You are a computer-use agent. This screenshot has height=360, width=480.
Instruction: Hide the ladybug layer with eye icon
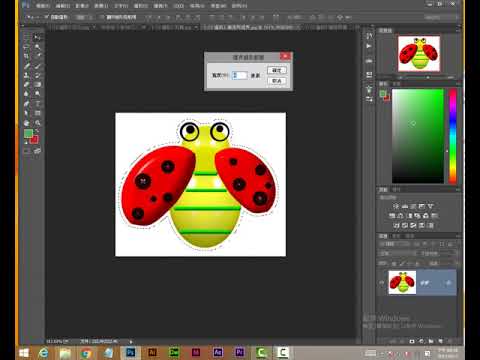tap(382, 283)
